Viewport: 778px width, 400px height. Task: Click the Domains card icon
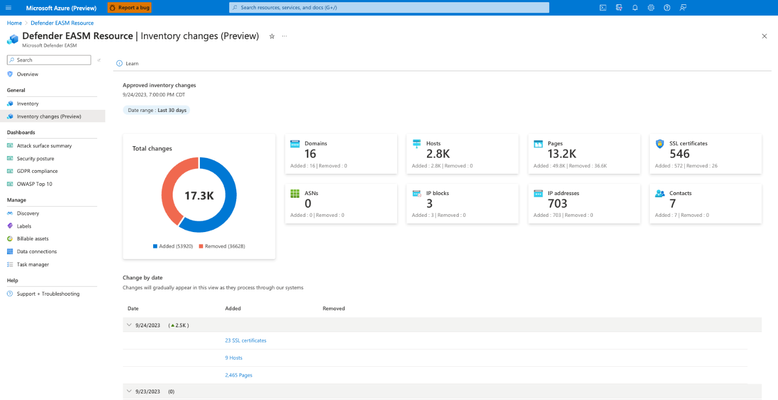pos(295,144)
